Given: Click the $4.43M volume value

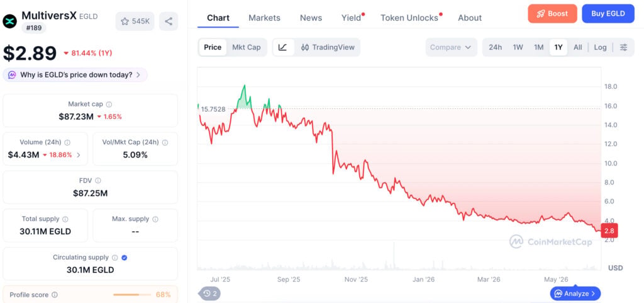Looking at the screenshot, I should [x=24, y=155].
